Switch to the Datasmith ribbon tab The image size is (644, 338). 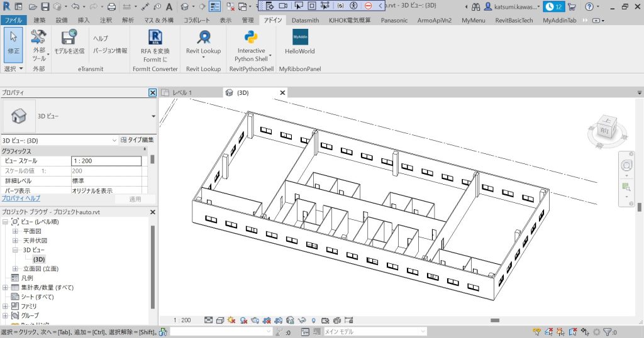tap(305, 20)
